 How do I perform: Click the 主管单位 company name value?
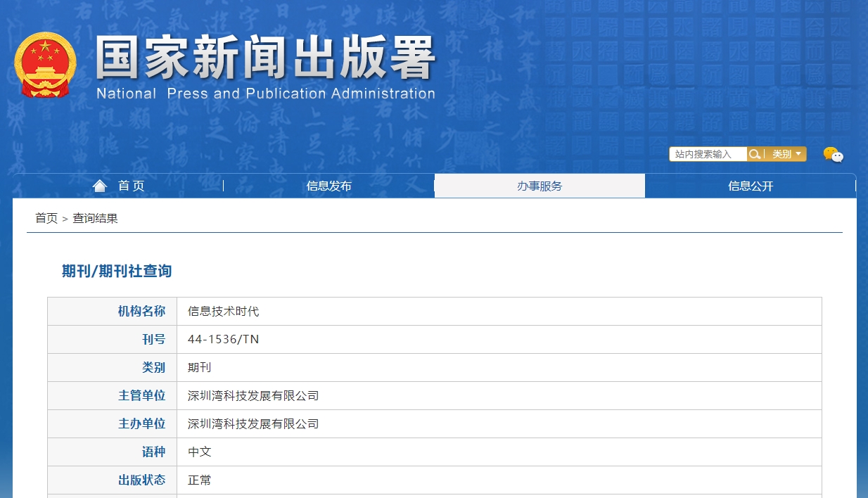click(253, 395)
